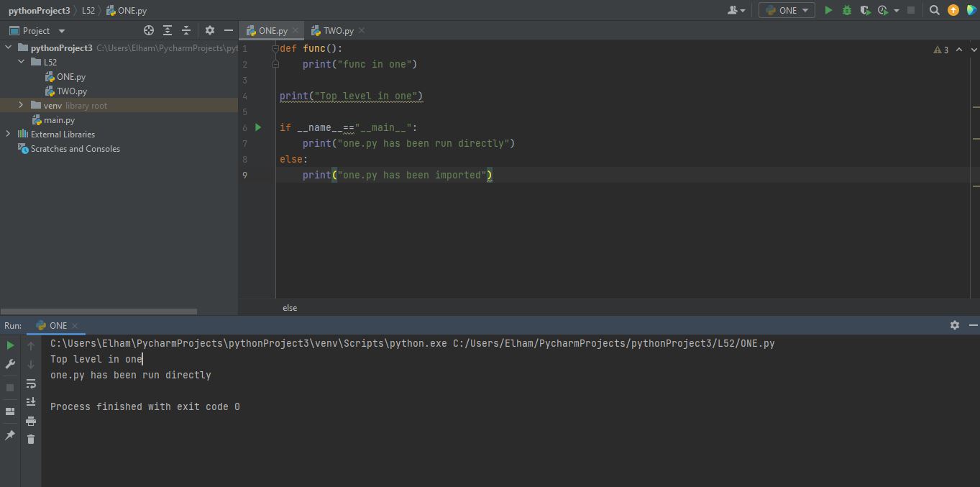Toggle scroll to end in Run console
Screen dimensions: 980x487
[x=31, y=402]
